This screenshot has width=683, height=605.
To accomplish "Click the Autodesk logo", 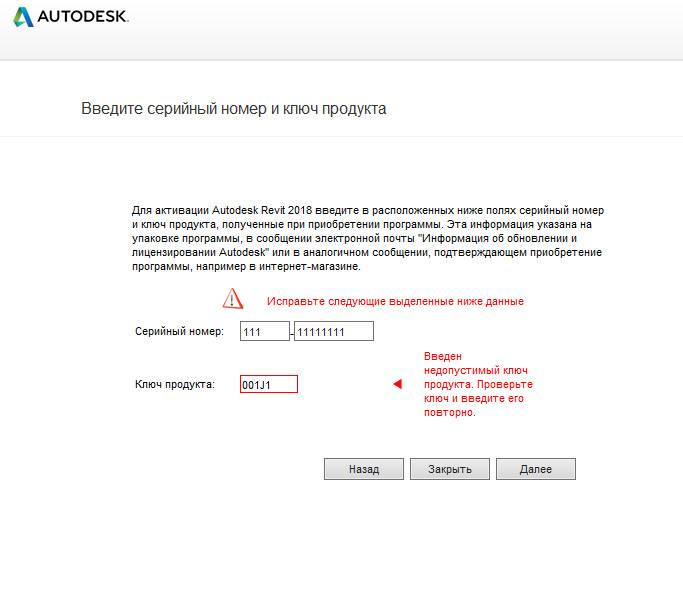I will pyautogui.click(x=71, y=17).
